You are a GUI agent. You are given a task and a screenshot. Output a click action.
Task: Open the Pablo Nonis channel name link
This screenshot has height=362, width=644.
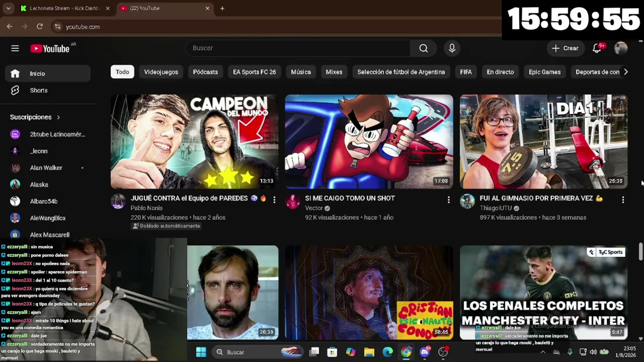(x=146, y=208)
